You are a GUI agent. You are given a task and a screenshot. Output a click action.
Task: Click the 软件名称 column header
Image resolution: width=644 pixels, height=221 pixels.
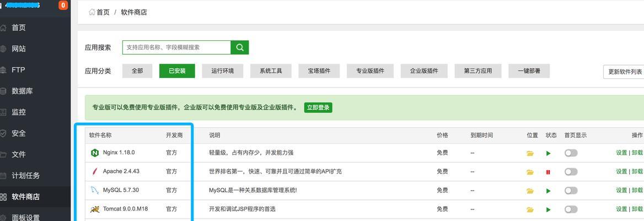point(100,135)
